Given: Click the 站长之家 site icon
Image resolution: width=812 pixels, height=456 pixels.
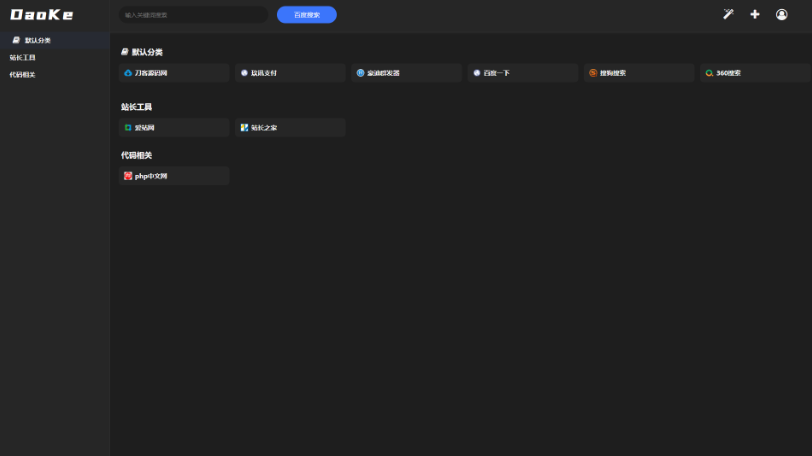Looking at the screenshot, I should (244, 128).
